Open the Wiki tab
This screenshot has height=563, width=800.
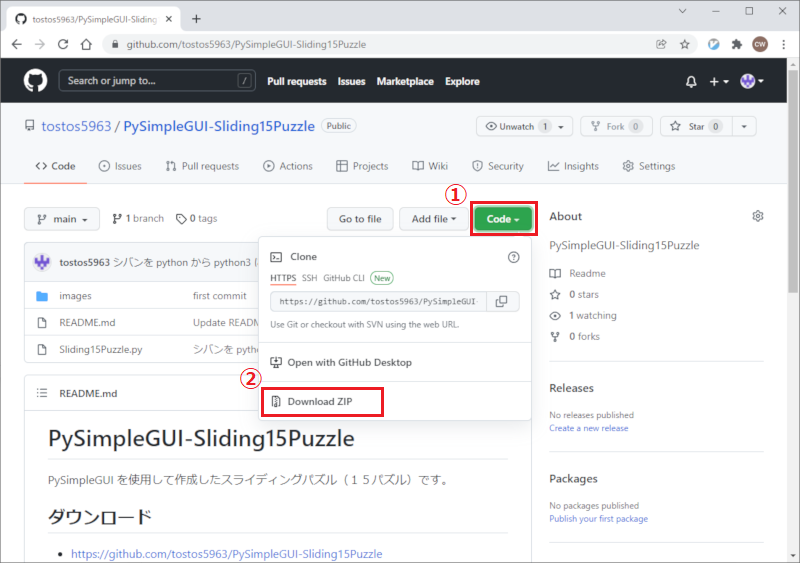[430, 166]
